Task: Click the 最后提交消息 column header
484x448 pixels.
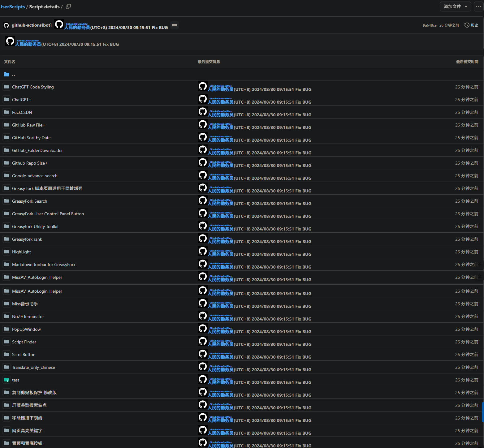Action: [209, 62]
